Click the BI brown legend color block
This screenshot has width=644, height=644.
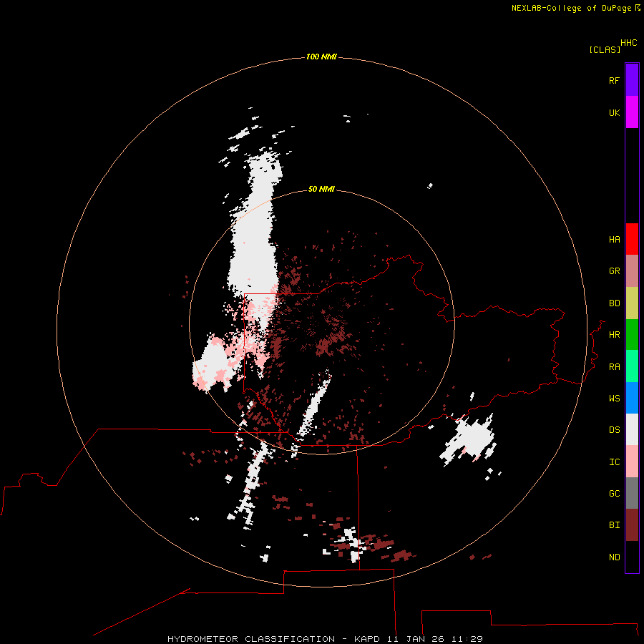point(632,525)
